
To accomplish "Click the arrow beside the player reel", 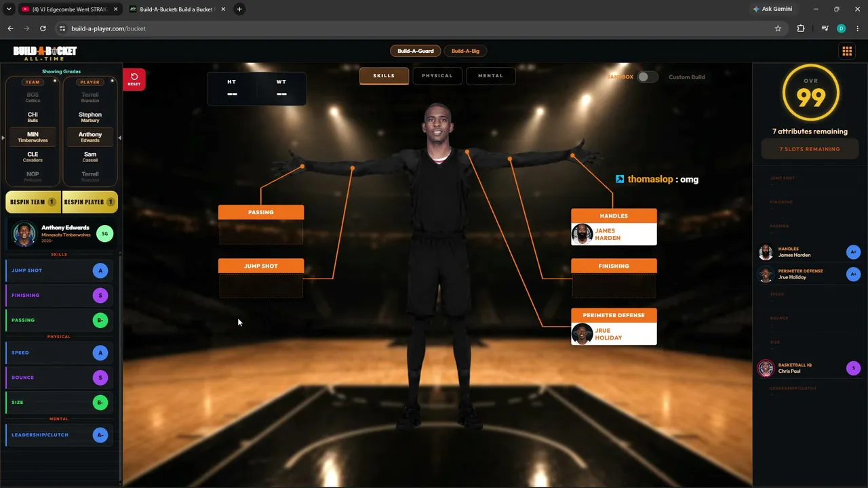I will [119, 138].
